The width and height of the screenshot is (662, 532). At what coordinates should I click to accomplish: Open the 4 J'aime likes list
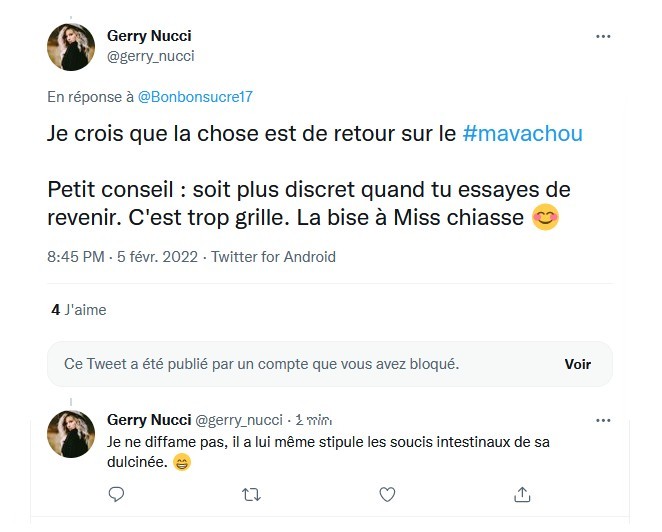pyautogui.click(x=78, y=310)
